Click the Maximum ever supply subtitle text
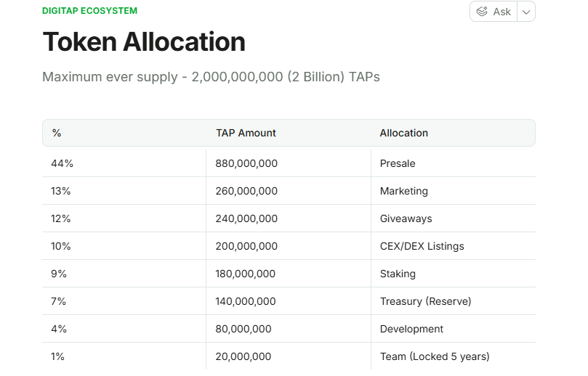588x376 pixels. tap(211, 77)
